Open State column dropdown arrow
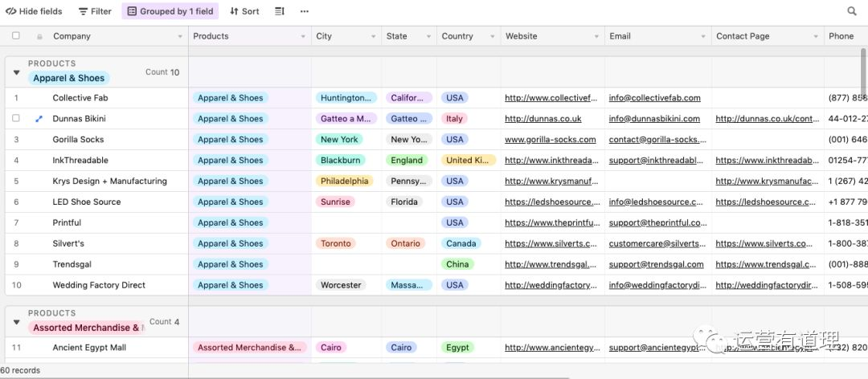The image size is (868, 379). (x=429, y=36)
